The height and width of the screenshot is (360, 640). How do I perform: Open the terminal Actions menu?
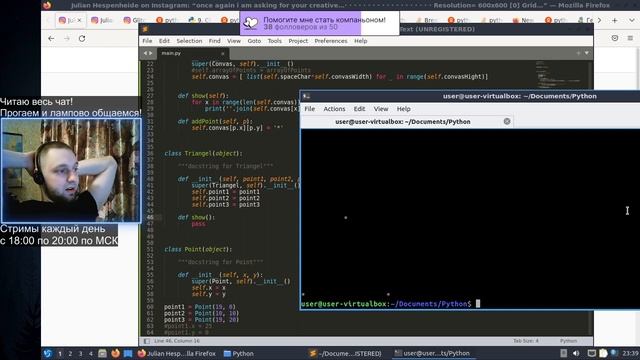334,109
